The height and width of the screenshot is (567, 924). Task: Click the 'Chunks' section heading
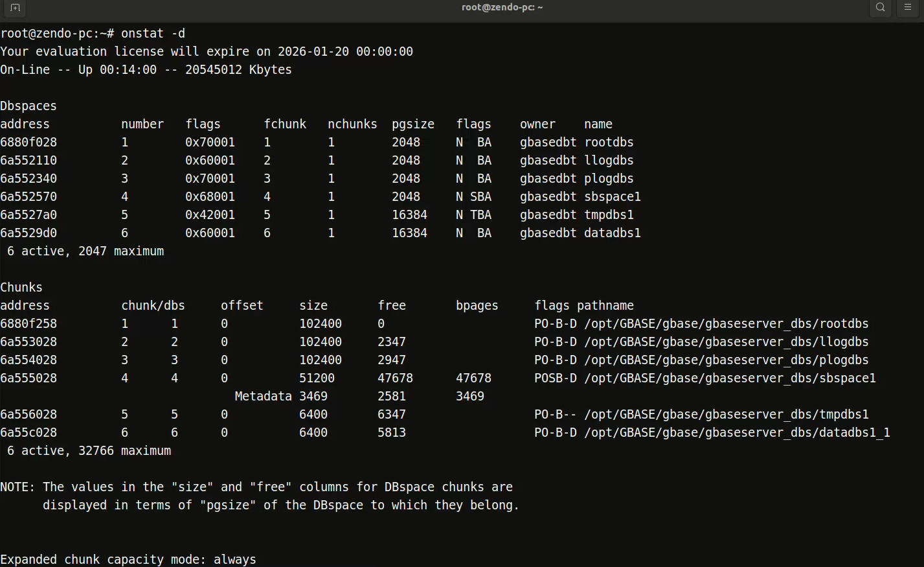point(21,288)
